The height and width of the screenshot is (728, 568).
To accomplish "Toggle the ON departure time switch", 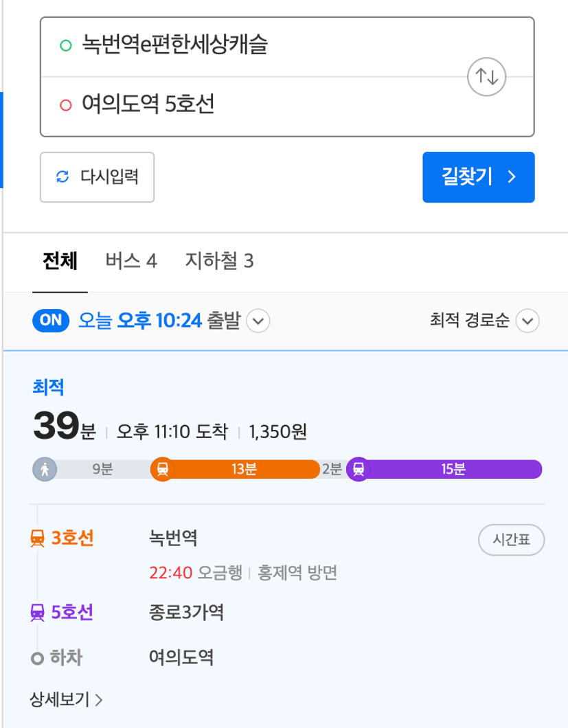I will click(x=51, y=320).
